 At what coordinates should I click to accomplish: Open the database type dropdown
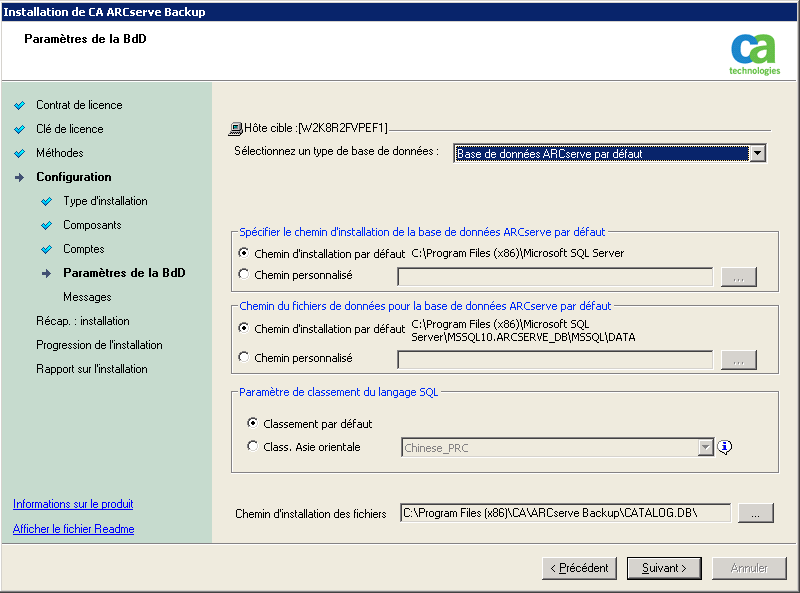[x=757, y=153]
